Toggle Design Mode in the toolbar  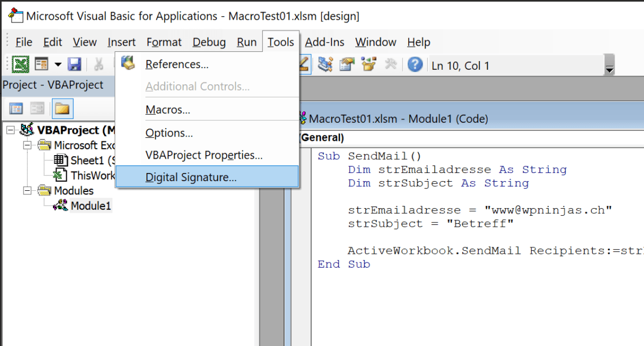(x=304, y=65)
